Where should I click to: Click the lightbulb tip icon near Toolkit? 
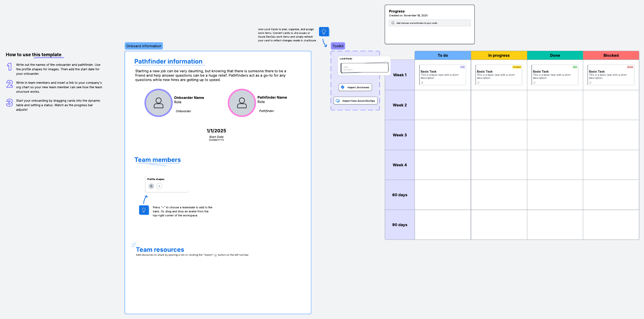tap(324, 32)
